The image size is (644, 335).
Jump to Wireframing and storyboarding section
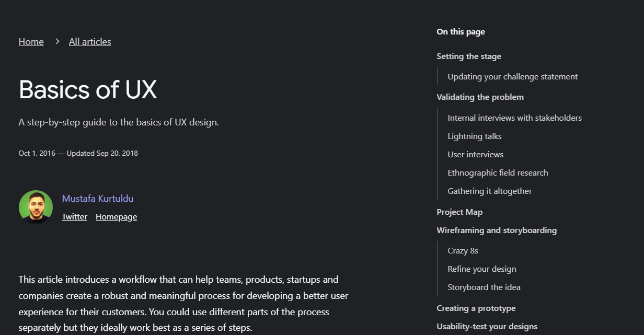click(497, 230)
